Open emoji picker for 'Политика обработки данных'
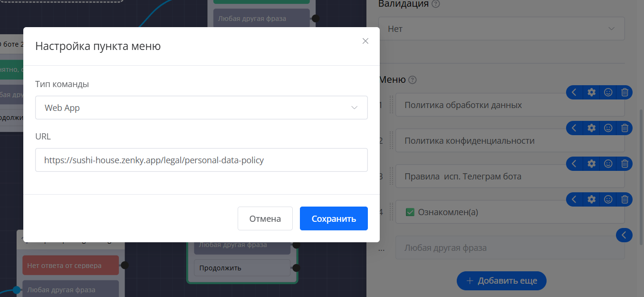644x297 pixels. 608,92
